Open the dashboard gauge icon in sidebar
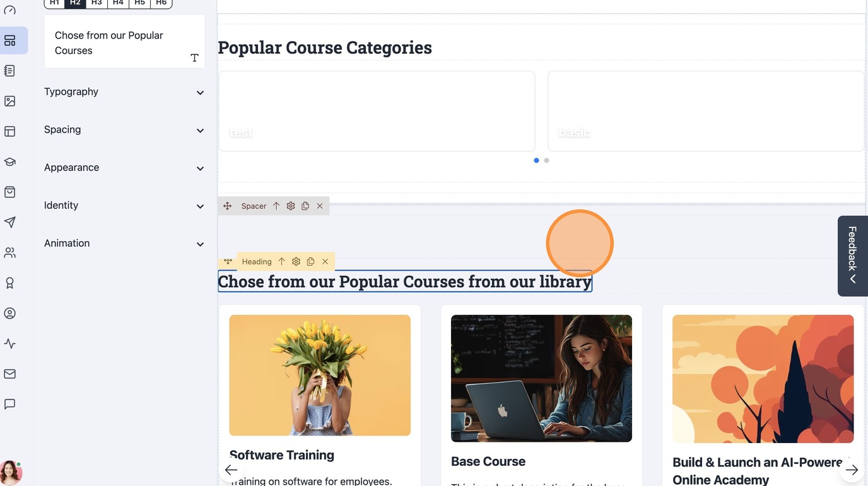The image size is (868, 486). pos(9,10)
